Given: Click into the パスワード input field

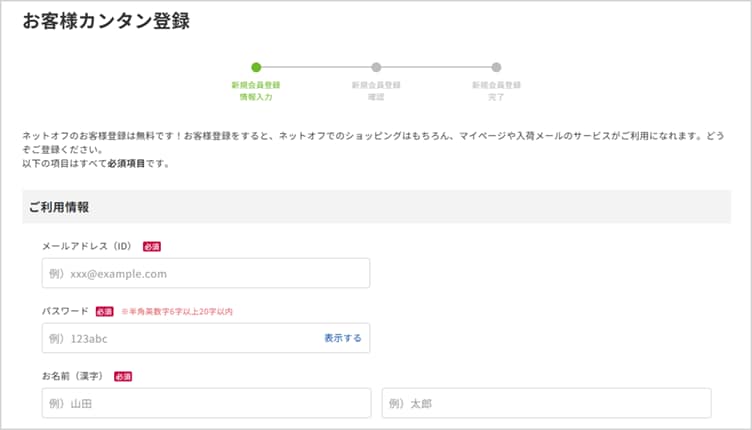Looking at the screenshot, I should pos(180,338).
